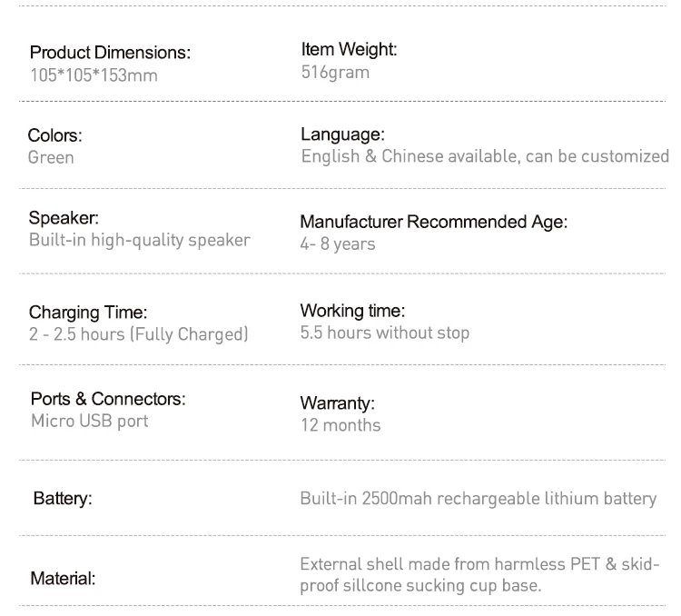Image resolution: width=681 pixels, height=616 pixels.
Task: Click the 12 months warranty value
Action: [x=340, y=424]
